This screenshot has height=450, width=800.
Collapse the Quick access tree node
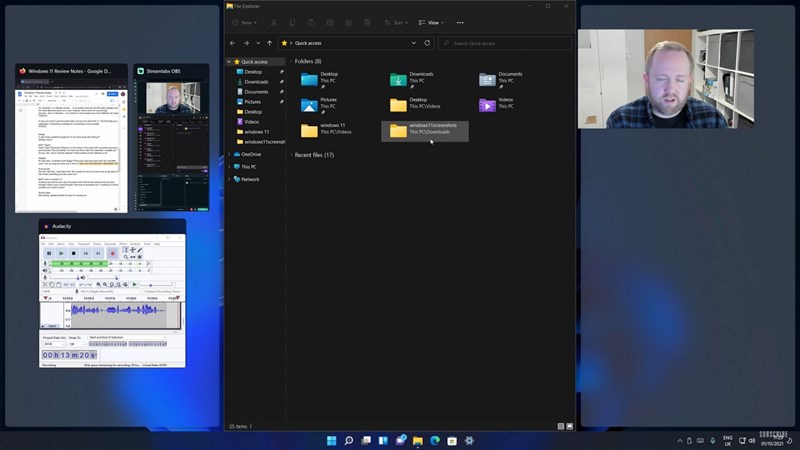pyautogui.click(x=229, y=62)
